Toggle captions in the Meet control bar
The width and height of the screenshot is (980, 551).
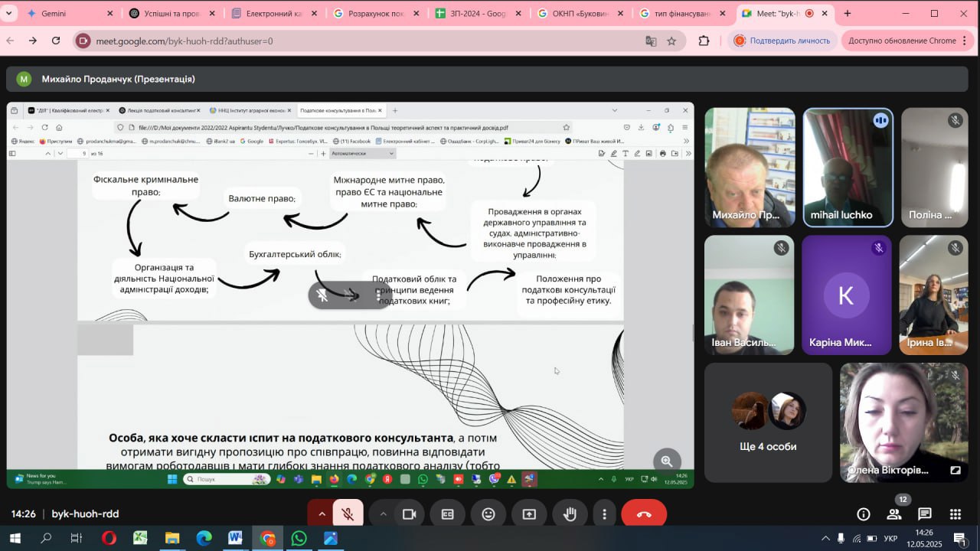(x=448, y=514)
